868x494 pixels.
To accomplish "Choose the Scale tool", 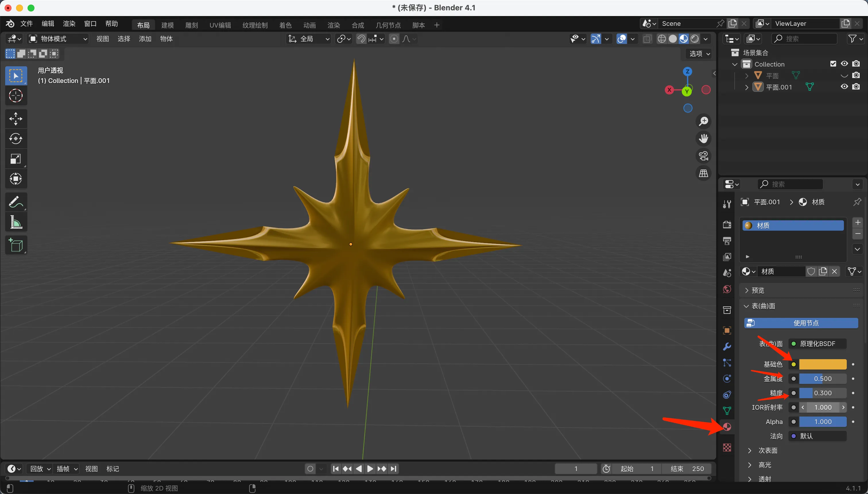I will point(15,159).
